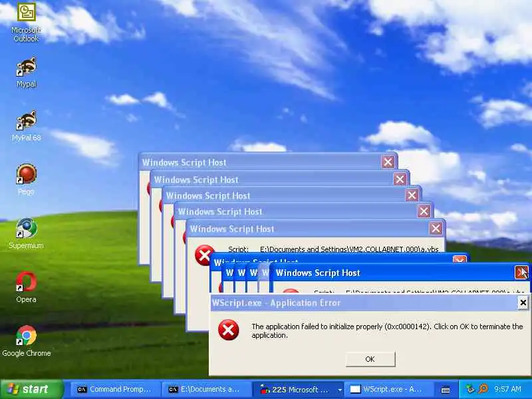Select the MyPal 68 desktop shortcut
The width and height of the screenshot is (532, 399).
pyautogui.click(x=26, y=126)
